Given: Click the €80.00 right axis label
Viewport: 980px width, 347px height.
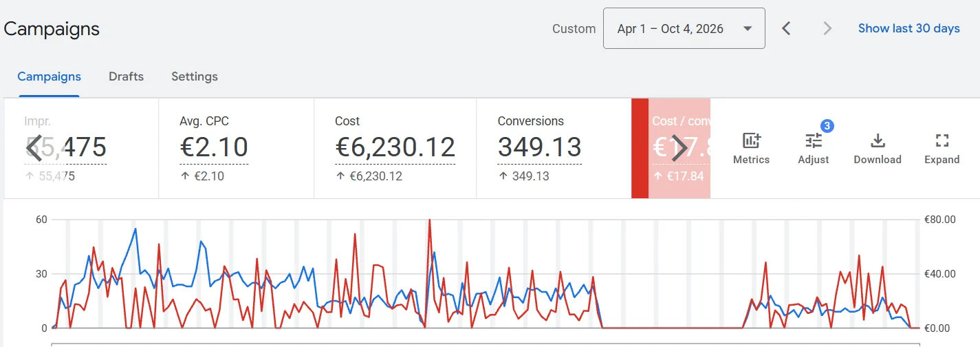Looking at the screenshot, I should (x=941, y=220).
